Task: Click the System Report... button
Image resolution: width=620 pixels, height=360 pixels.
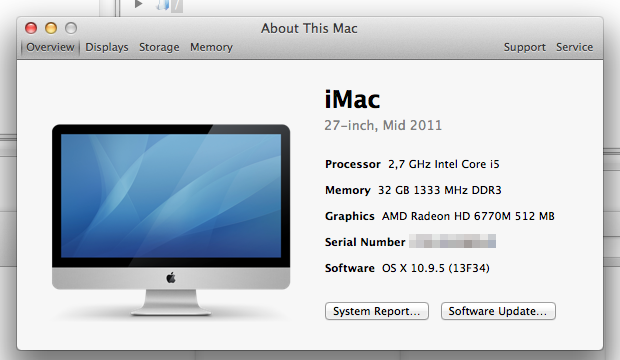Action: [377, 311]
